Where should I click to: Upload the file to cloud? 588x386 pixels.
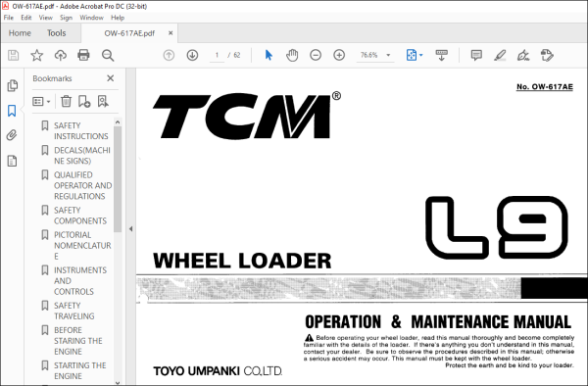click(61, 55)
